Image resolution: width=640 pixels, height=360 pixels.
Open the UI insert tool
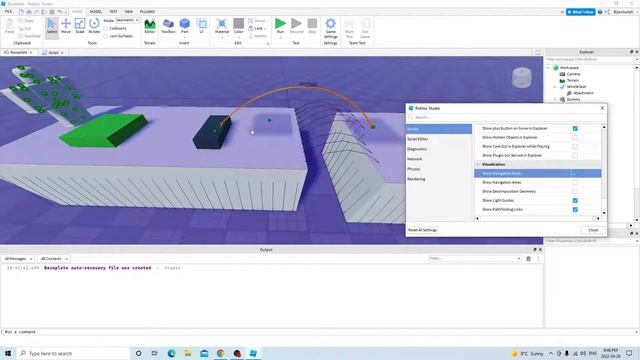tap(202, 26)
